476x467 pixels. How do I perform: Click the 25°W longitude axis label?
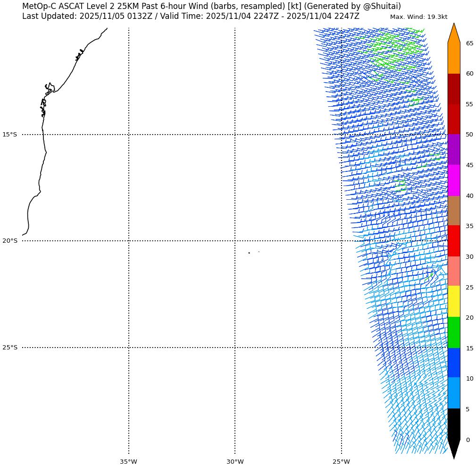point(341,461)
